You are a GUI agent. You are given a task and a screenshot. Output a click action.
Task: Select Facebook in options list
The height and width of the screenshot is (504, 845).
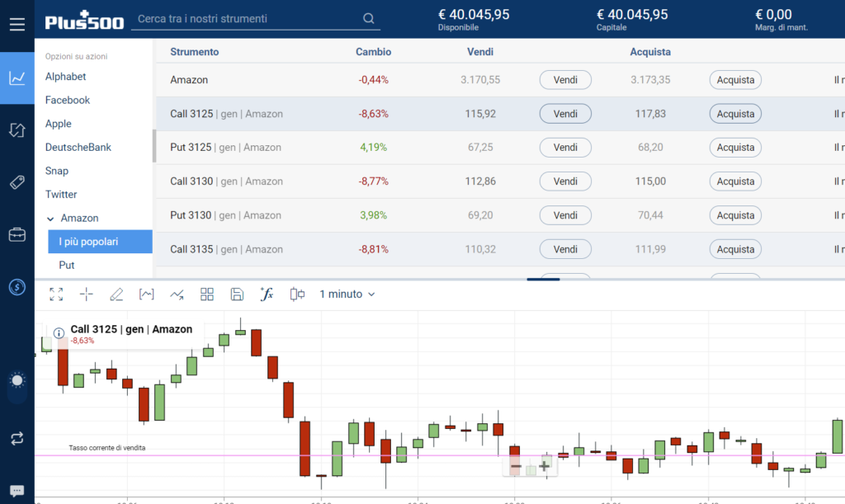coord(68,100)
